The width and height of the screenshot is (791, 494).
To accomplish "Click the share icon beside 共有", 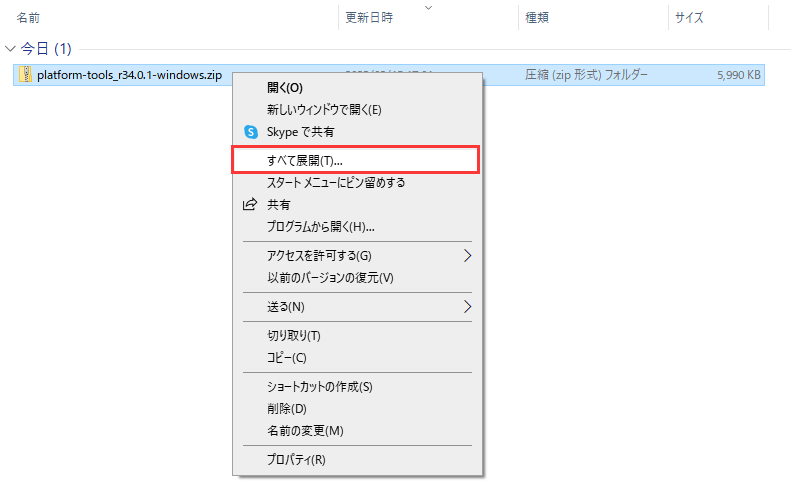I will (250, 204).
